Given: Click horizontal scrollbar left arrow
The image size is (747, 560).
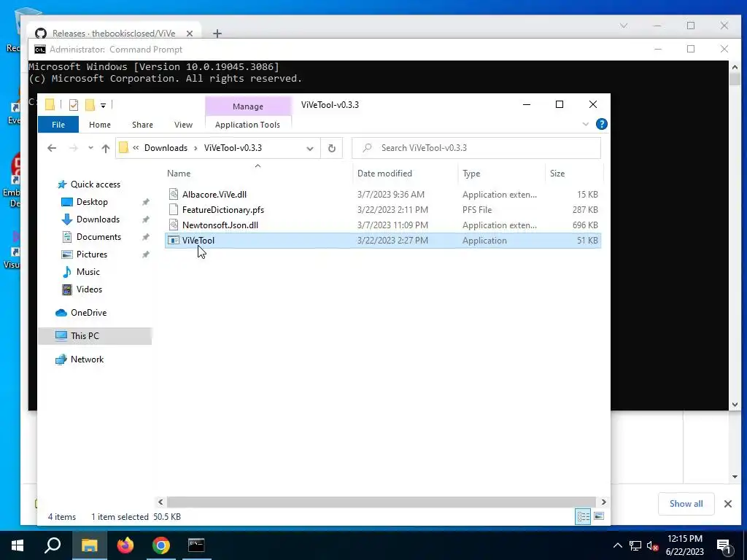Looking at the screenshot, I should [160, 502].
